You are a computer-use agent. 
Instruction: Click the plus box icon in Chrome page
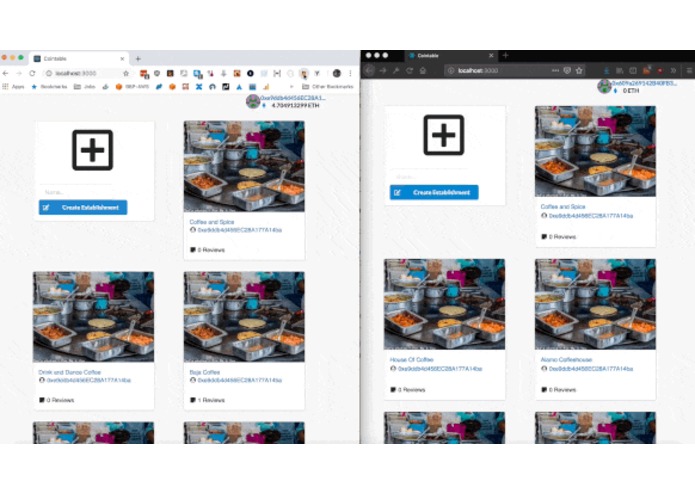tap(92, 150)
